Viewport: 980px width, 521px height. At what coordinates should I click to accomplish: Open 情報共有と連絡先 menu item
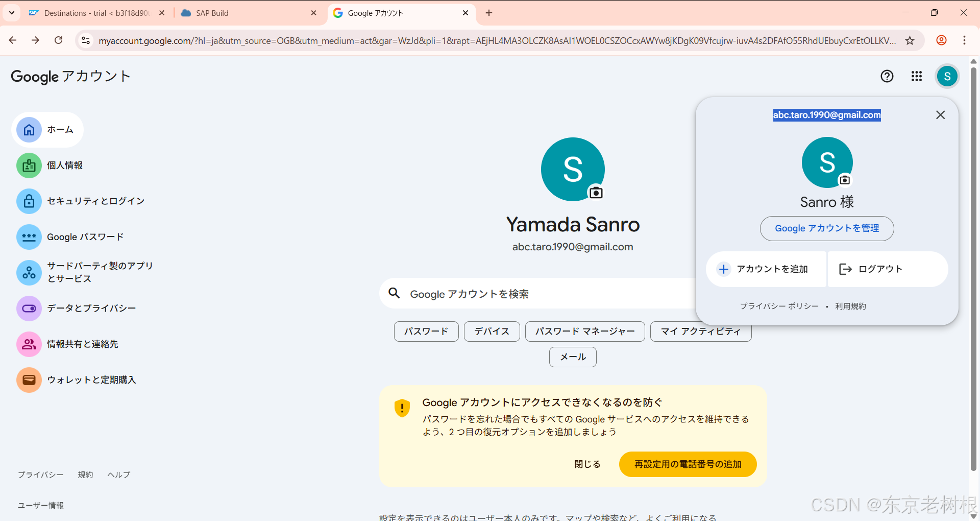click(83, 344)
